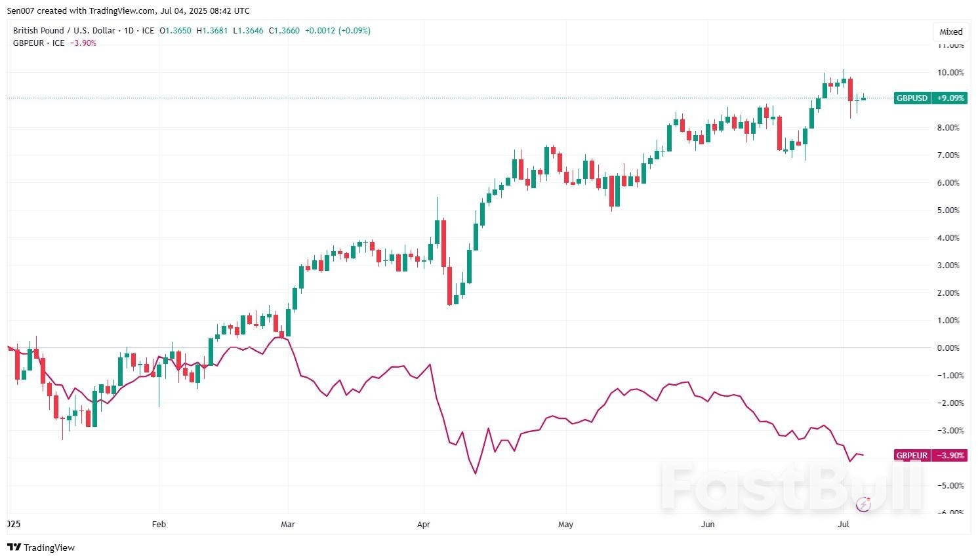The width and height of the screenshot is (978, 560).
Task: Click the Feb label on time axis
Action: pos(159,525)
